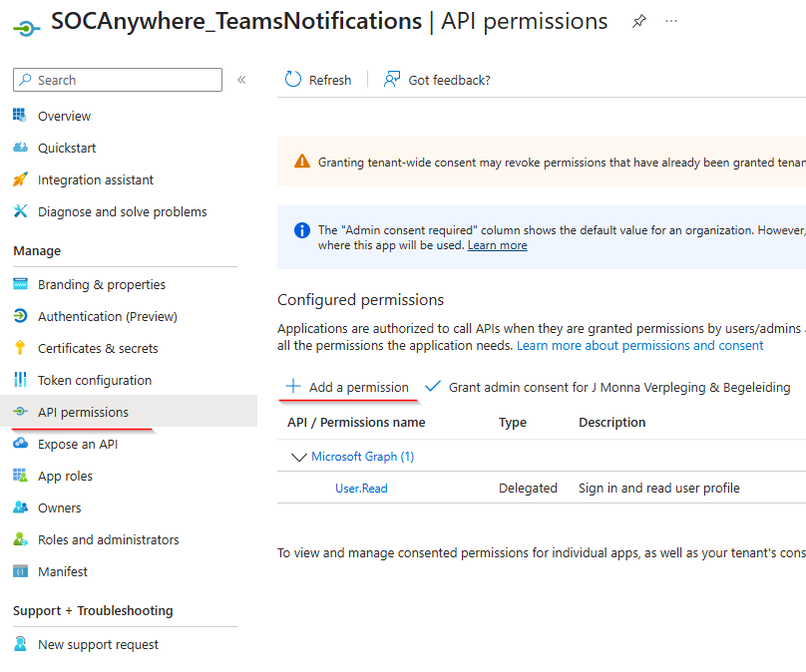This screenshot has width=806, height=672.
Task: Select Certificates & secrets
Action: point(102,348)
